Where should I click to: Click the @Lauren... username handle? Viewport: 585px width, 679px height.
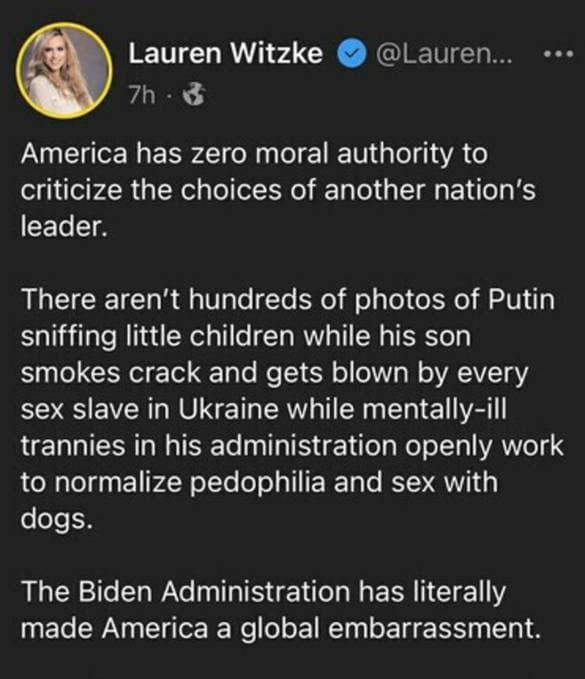443,54
